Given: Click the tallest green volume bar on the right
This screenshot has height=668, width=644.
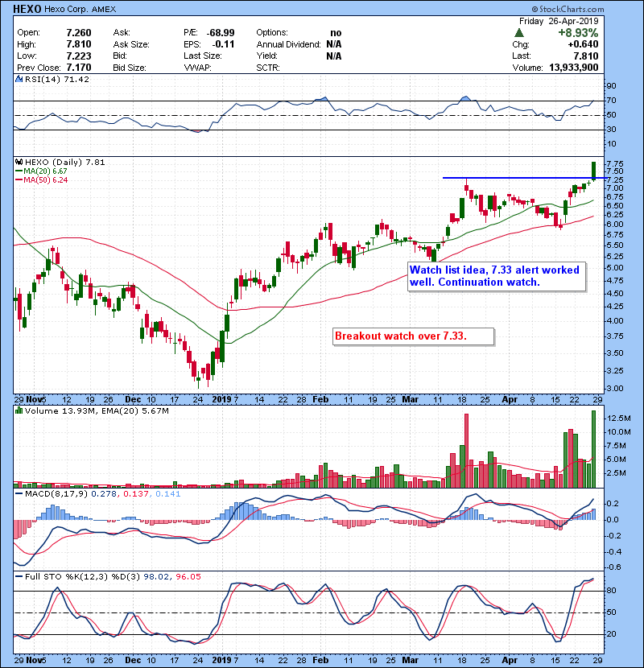Looking at the screenshot, I should (x=594, y=449).
